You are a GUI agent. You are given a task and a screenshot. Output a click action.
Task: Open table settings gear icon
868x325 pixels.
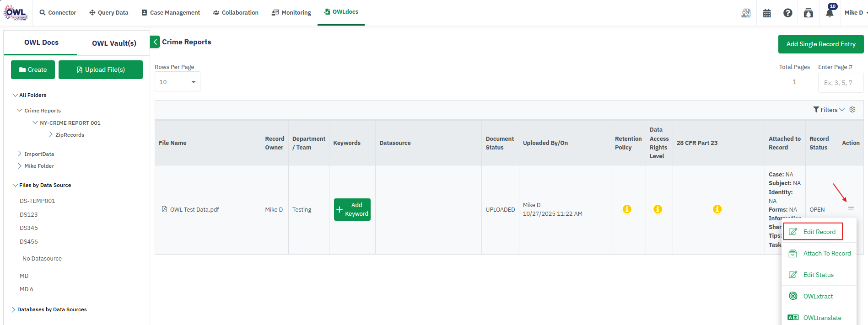click(852, 110)
